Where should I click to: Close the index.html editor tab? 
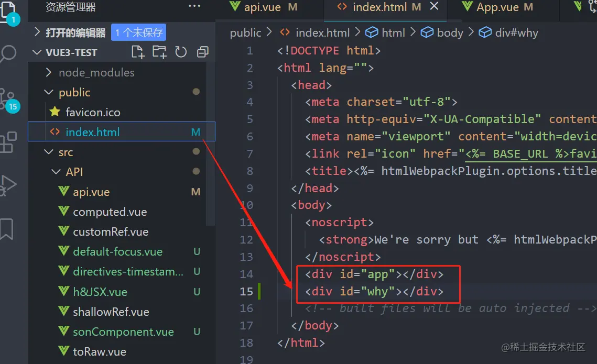[434, 6]
